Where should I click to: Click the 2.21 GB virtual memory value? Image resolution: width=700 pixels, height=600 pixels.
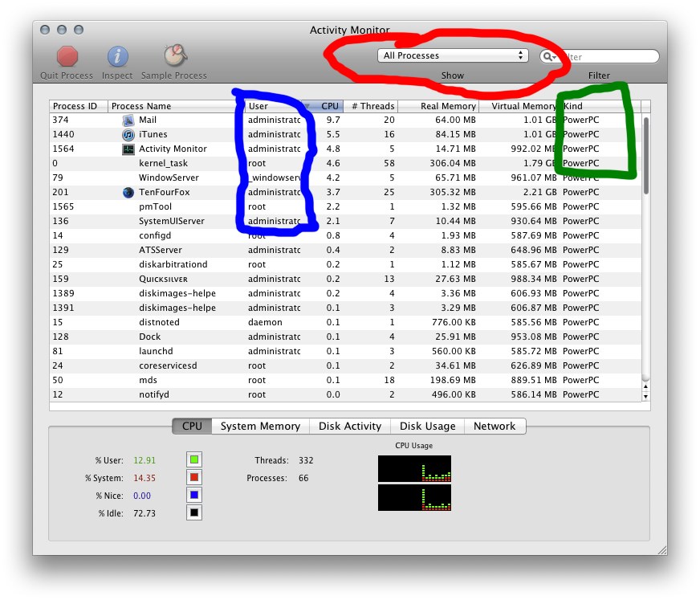point(540,192)
